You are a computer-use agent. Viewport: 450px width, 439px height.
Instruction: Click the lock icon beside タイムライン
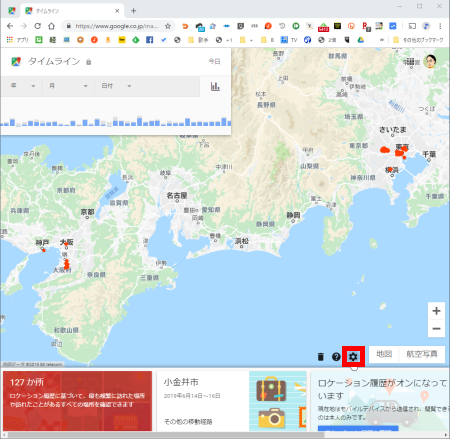(x=89, y=62)
